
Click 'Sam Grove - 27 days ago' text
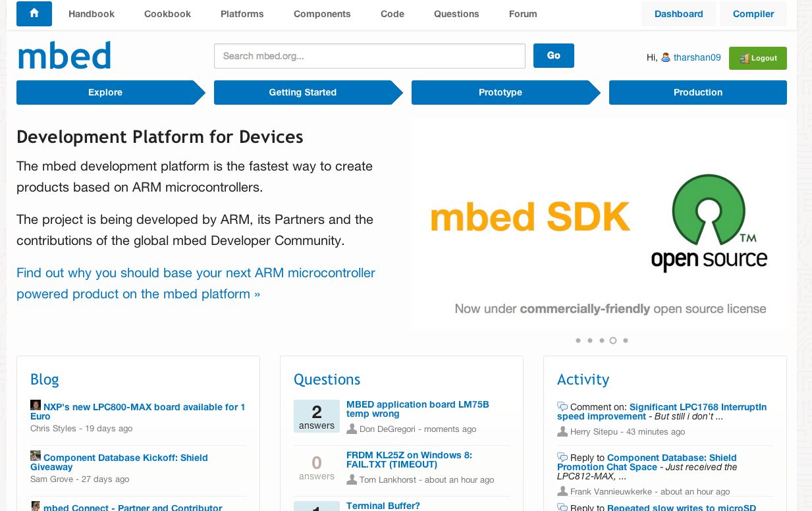[80, 479]
